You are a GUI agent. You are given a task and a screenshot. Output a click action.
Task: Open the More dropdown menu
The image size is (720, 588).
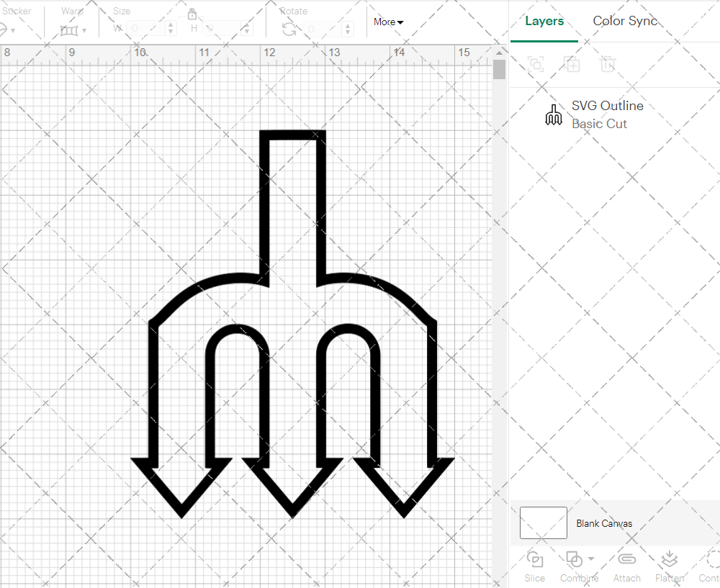[388, 22]
